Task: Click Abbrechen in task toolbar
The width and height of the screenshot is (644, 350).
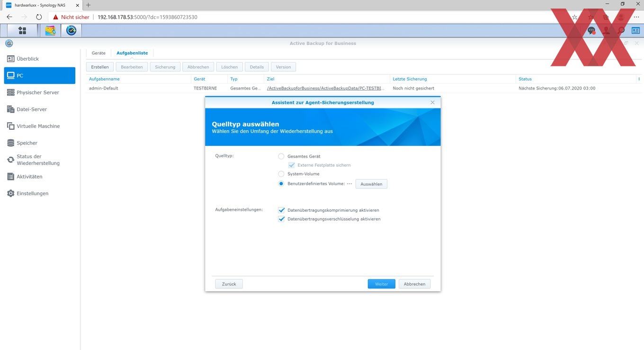Action: 198,67
